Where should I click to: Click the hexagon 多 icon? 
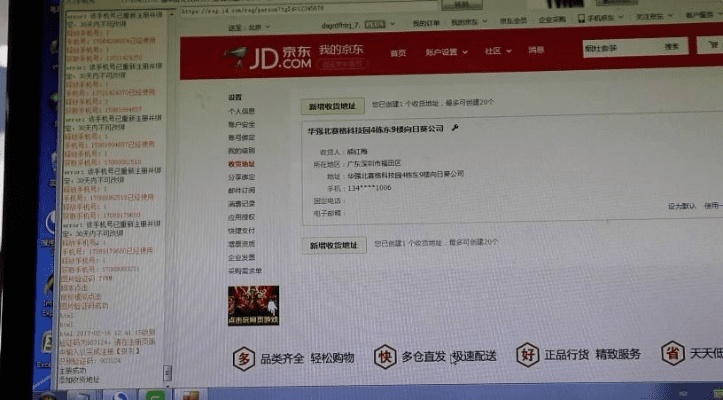[243, 358]
